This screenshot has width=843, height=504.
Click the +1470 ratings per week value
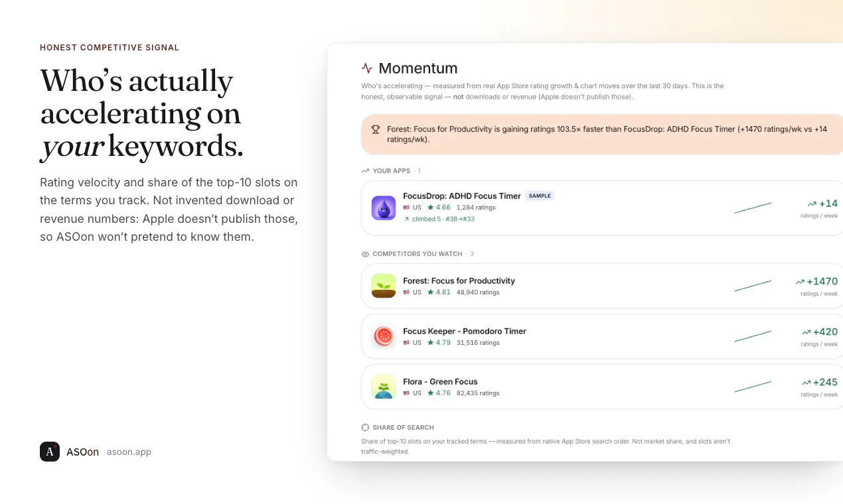click(x=822, y=282)
